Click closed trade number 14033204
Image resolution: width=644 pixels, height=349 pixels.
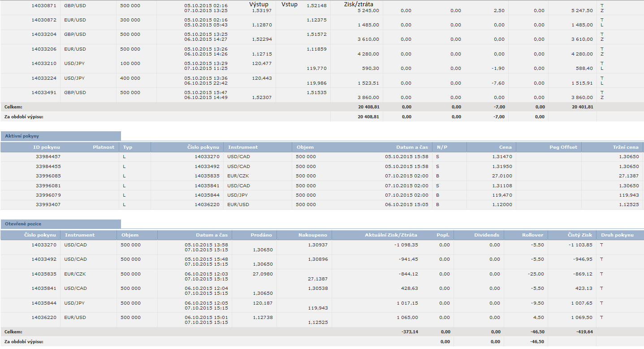pos(44,34)
